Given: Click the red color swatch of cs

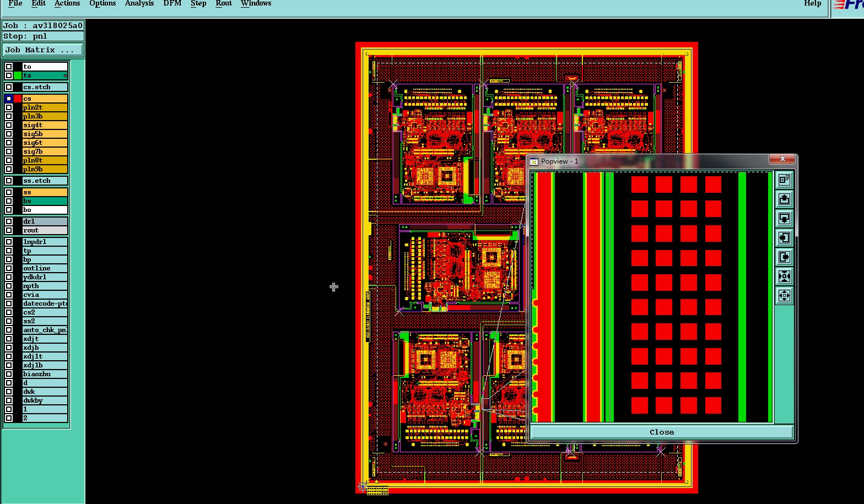Looking at the screenshot, I should click(18, 99).
